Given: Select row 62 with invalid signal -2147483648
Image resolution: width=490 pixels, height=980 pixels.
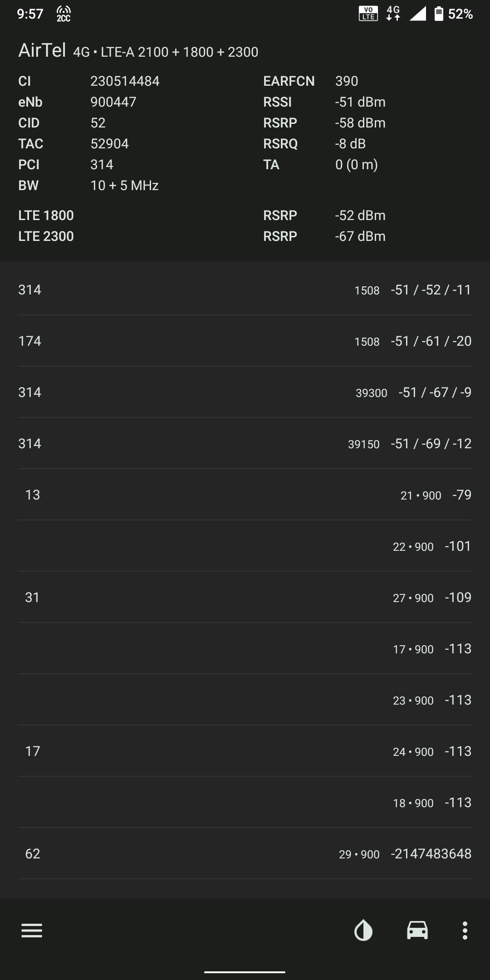Looking at the screenshot, I should click(245, 853).
